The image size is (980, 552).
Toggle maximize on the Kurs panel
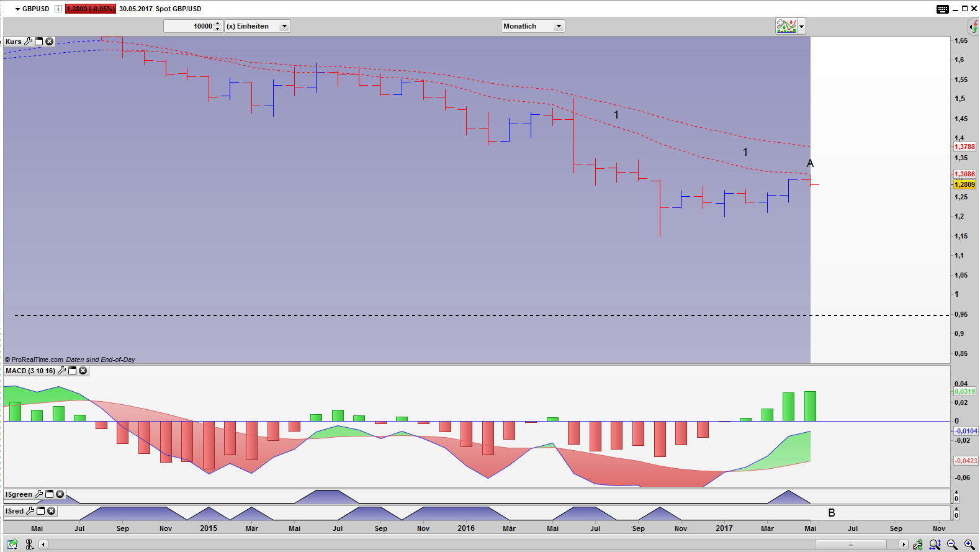(39, 42)
